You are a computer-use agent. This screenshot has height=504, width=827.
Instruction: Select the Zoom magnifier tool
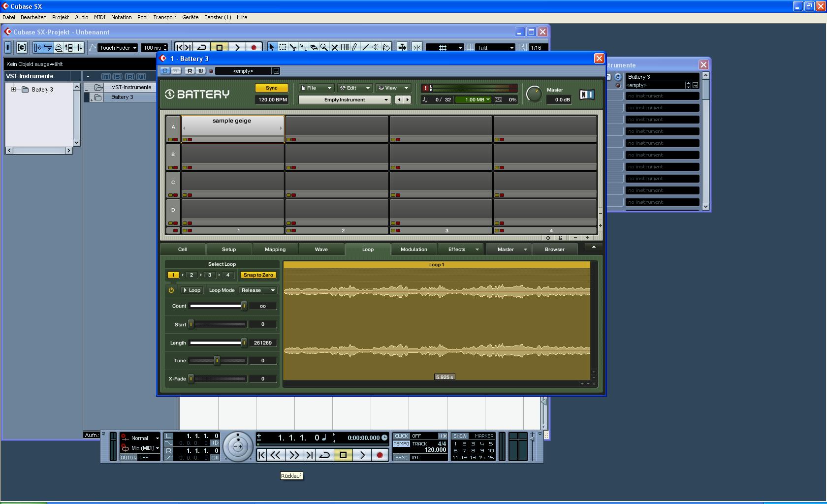coord(324,47)
